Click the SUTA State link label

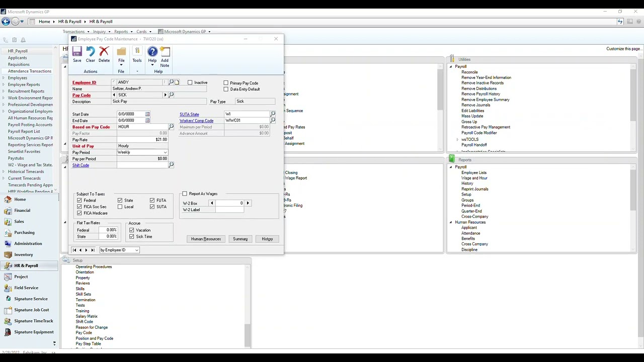[189, 114]
